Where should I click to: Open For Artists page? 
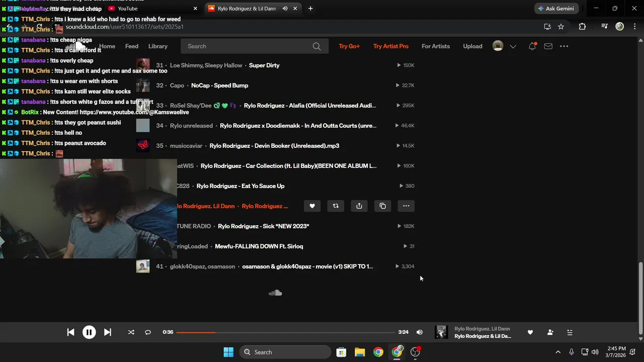436,46
